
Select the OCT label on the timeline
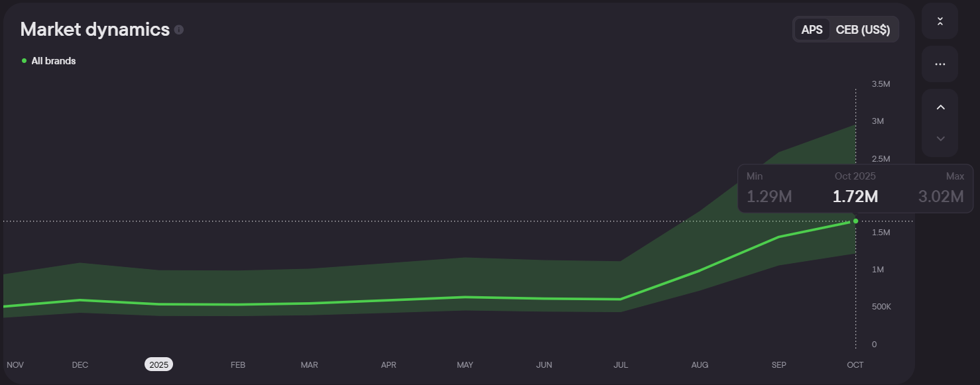(x=855, y=364)
